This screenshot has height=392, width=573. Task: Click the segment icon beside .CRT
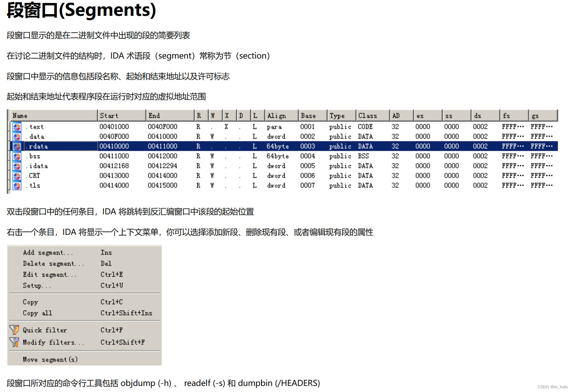tap(17, 175)
